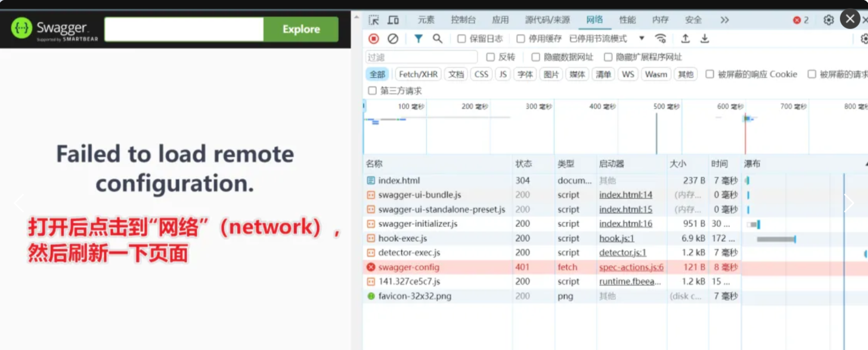The image size is (868, 350).
Task: Switch to the 控制台 tab
Action: [x=463, y=20]
